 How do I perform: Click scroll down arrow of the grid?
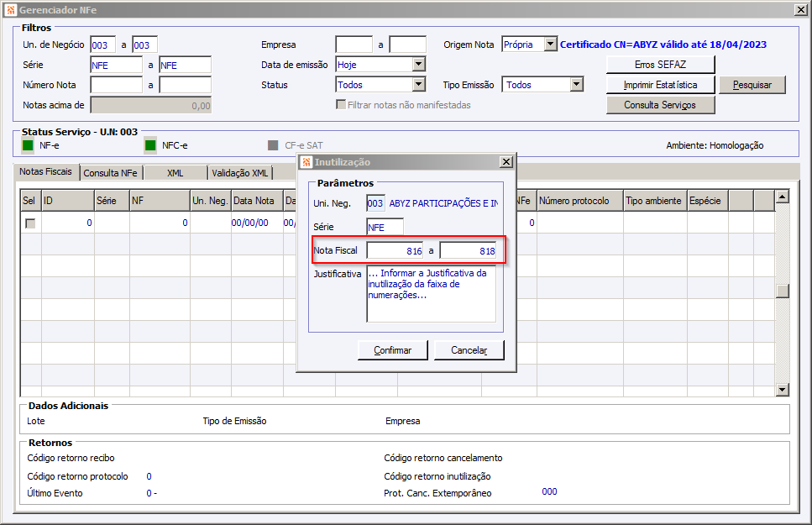[782, 389]
